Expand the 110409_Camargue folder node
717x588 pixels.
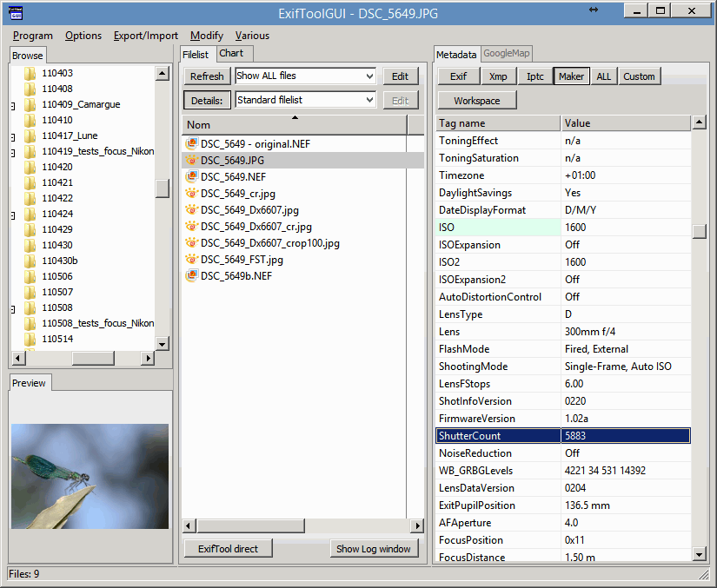click(x=13, y=106)
